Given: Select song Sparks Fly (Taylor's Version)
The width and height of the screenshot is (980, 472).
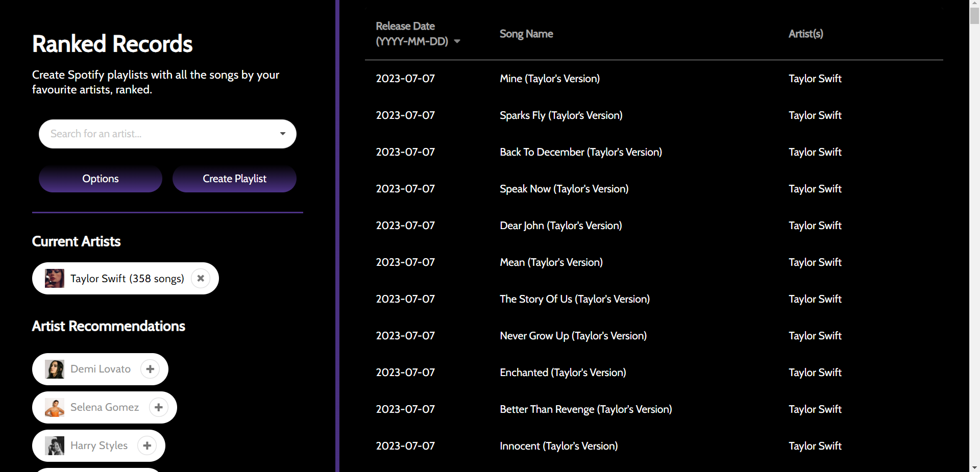Looking at the screenshot, I should tap(561, 115).
